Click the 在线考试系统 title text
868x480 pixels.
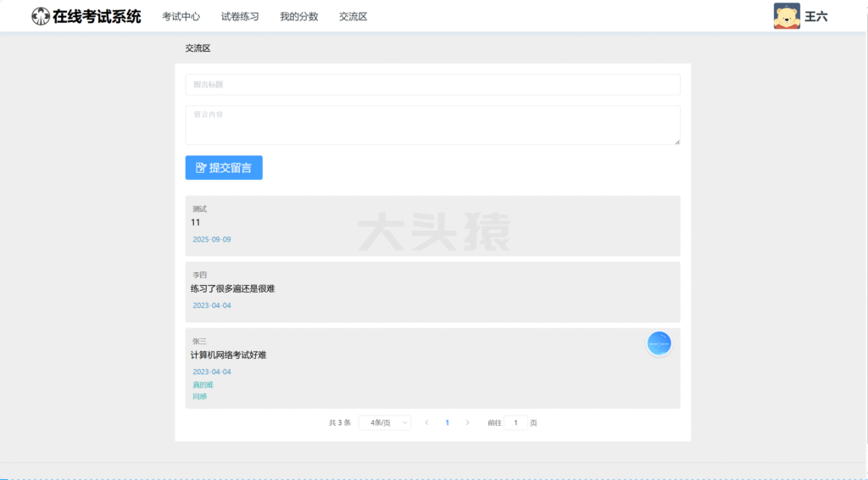(x=97, y=17)
